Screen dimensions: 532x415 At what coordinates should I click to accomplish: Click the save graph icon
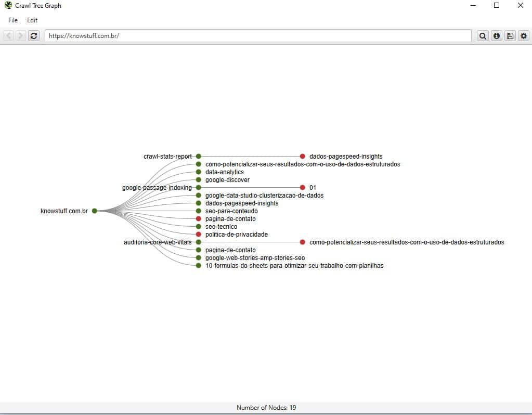click(510, 36)
